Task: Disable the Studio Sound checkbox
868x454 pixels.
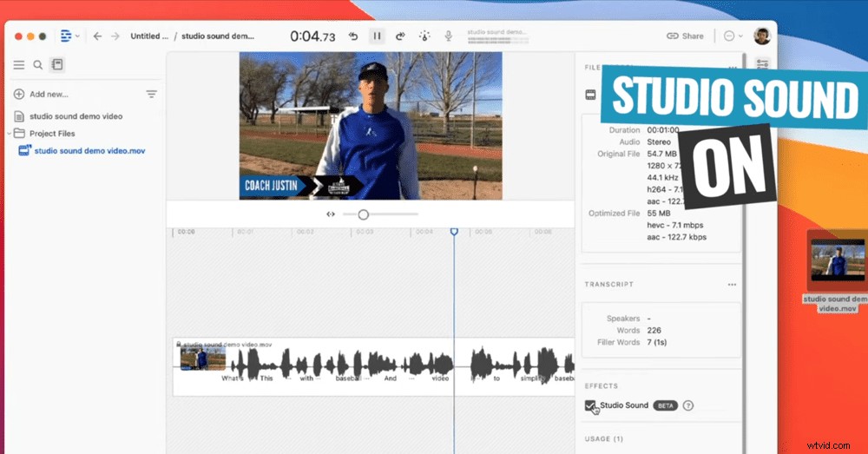Action: coord(590,406)
